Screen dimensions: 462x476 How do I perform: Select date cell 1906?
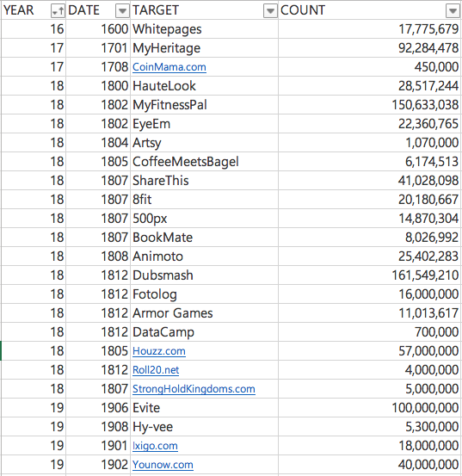[x=98, y=408]
